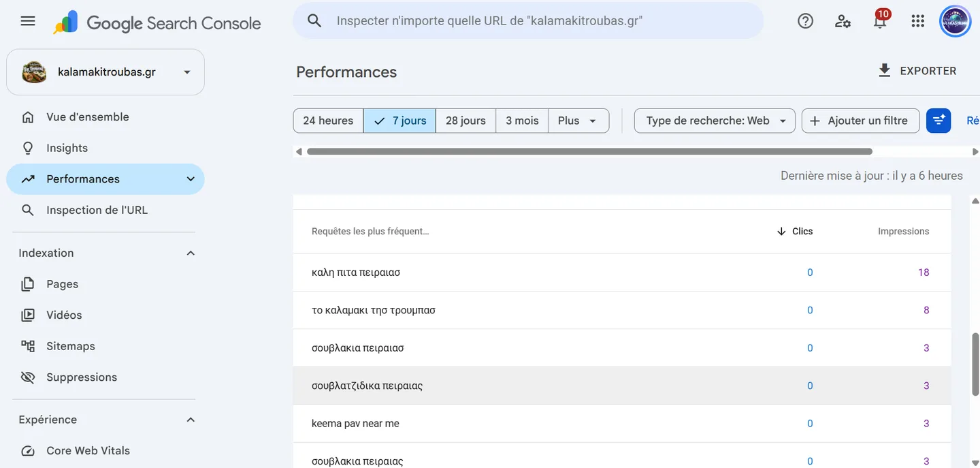This screenshot has width=980, height=468.
Task: Click impressions value 18
Action: [924, 272]
